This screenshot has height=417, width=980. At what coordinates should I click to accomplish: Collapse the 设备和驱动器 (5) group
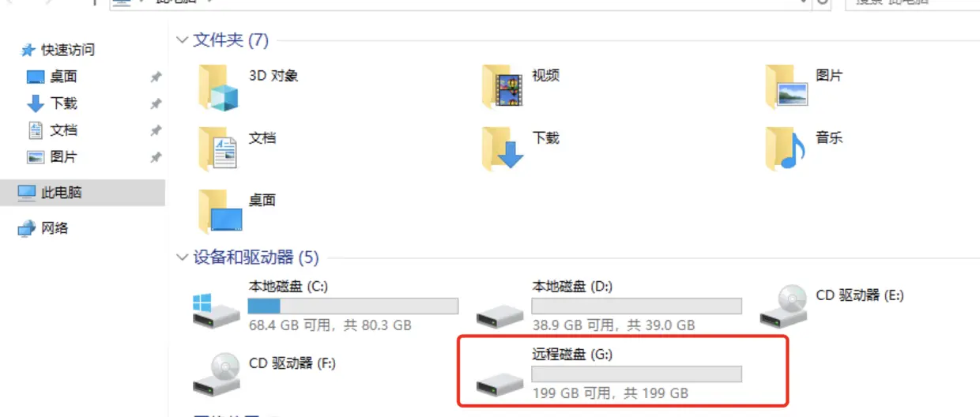[x=183, y=257]
